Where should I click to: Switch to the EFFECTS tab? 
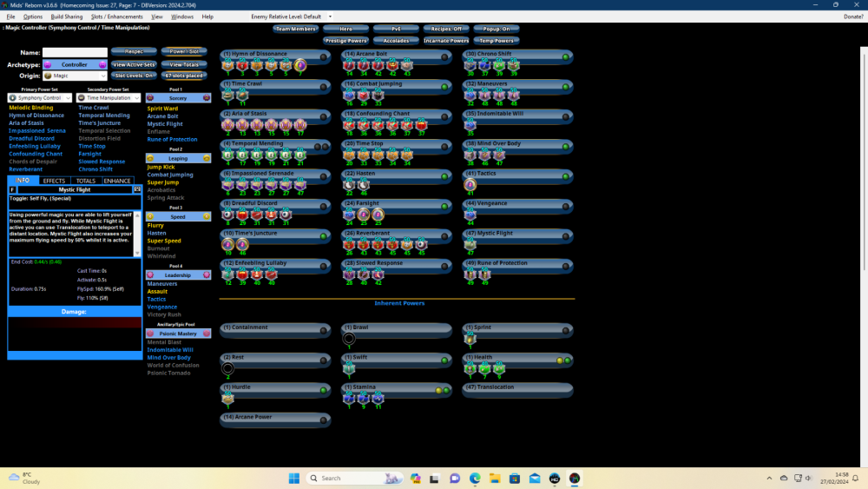click(x=54, y=181)
